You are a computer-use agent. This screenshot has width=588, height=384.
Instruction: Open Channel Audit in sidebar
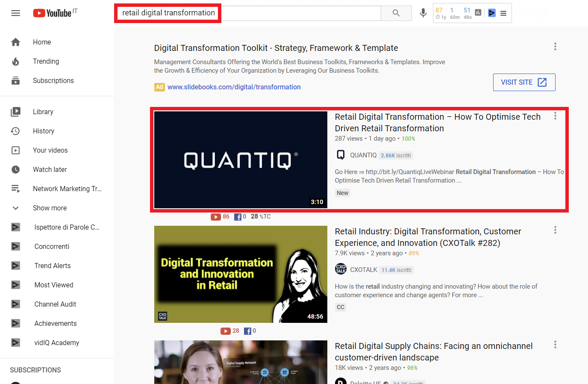pos(57,304)
